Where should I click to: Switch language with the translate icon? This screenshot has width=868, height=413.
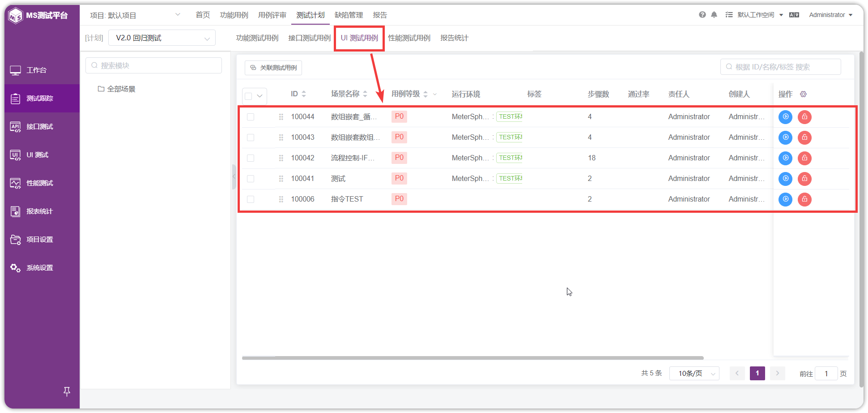click(794, 15)
